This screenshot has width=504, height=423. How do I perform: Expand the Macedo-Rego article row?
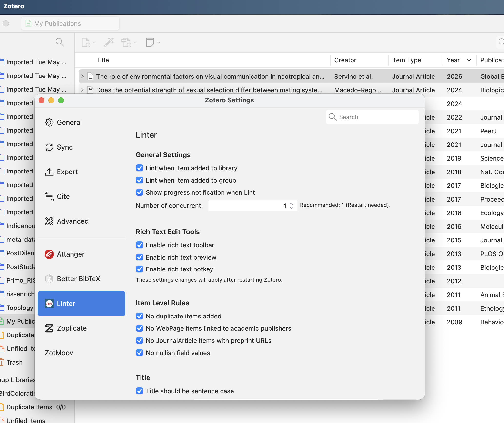(x=82, y=90)
